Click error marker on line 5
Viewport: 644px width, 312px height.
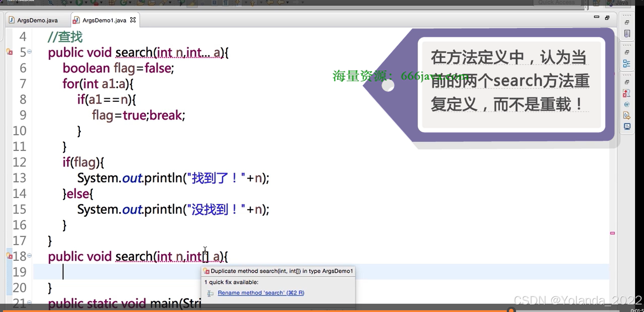pyautogui.click(x=10, y=52)
